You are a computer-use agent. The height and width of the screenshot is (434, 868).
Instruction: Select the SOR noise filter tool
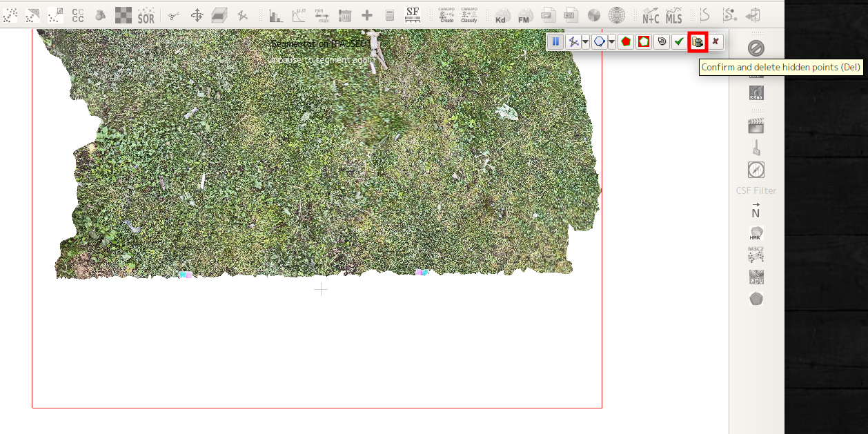pyautogui.click(x=144, y=14)
